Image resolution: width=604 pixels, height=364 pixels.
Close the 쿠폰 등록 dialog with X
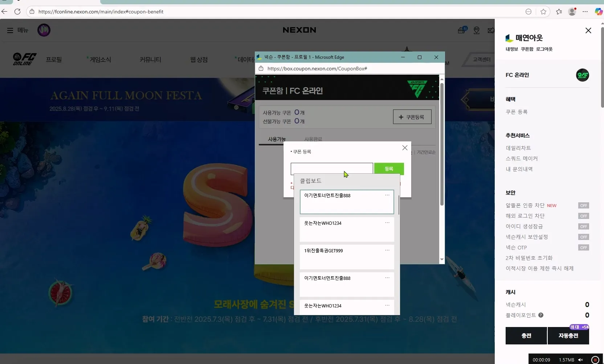(x=405, y=148)
